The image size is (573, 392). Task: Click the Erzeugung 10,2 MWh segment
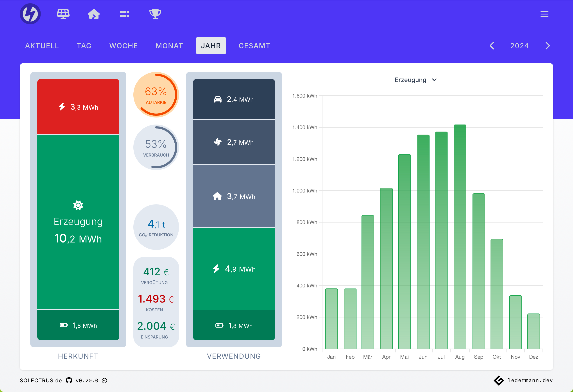coord(78,222)
